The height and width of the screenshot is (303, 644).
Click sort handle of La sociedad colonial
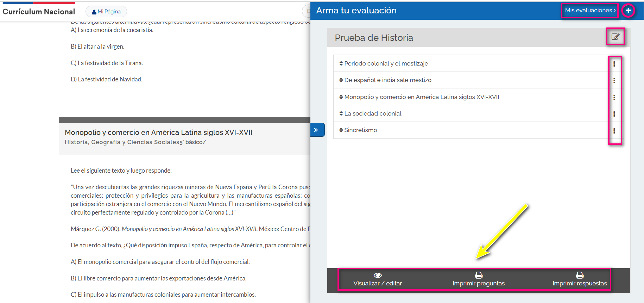click(341, 113)
